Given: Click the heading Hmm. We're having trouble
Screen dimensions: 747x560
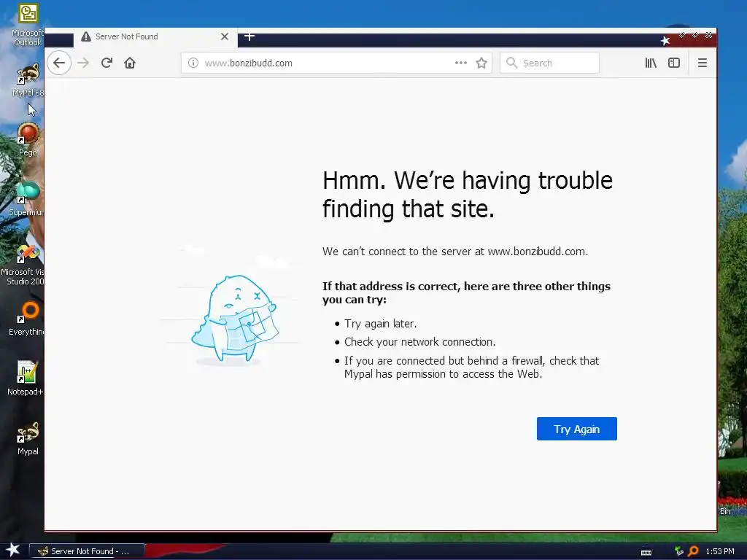Looking at the screenshot, I should click(x=468, y=194).
